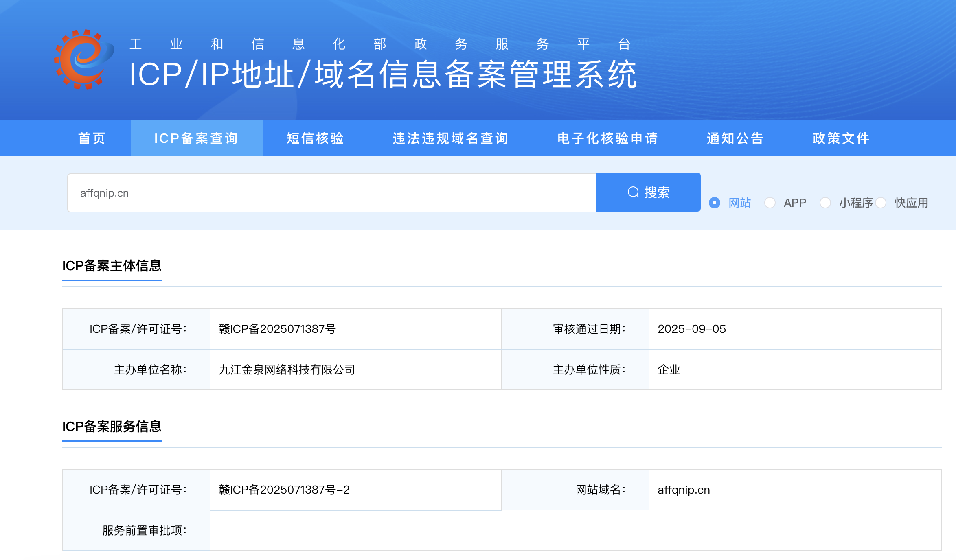Choose the 小程序 radio option
The height and width of the screenshot is (560, 956).
click(825, 203)
